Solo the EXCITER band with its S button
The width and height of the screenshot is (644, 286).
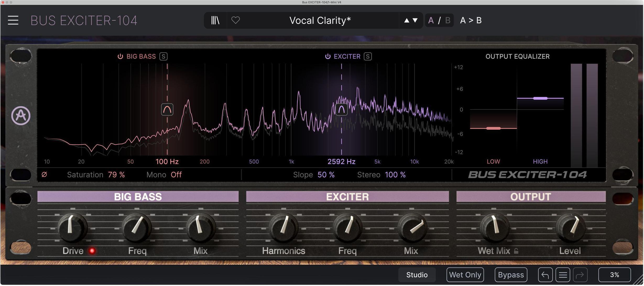pos(368,56)
